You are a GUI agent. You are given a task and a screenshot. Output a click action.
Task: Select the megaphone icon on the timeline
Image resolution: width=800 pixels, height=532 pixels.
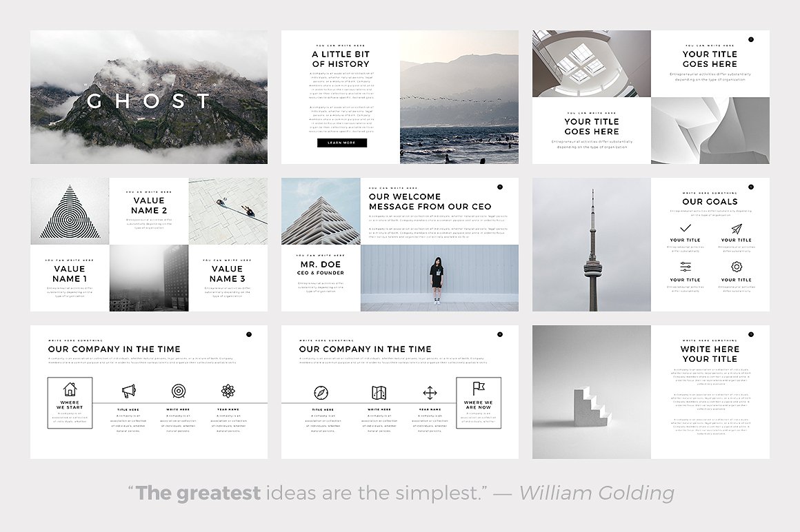[129, 391]
